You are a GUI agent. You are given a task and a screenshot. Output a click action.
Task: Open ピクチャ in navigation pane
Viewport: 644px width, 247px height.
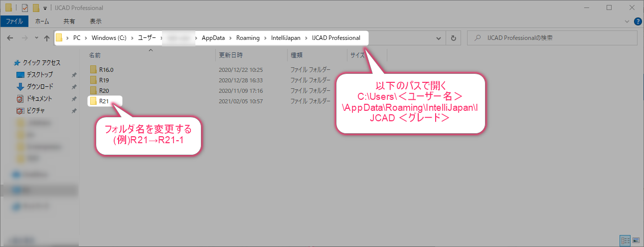pos(36,111)
